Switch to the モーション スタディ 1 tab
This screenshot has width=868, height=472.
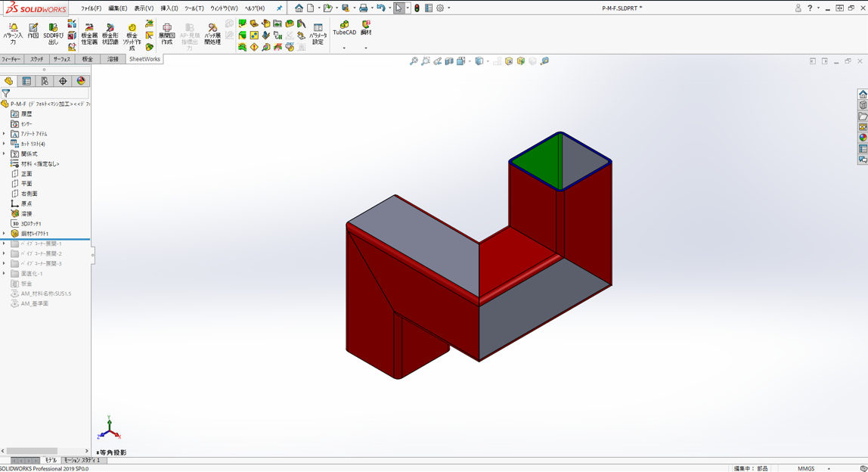click(82, 460)
